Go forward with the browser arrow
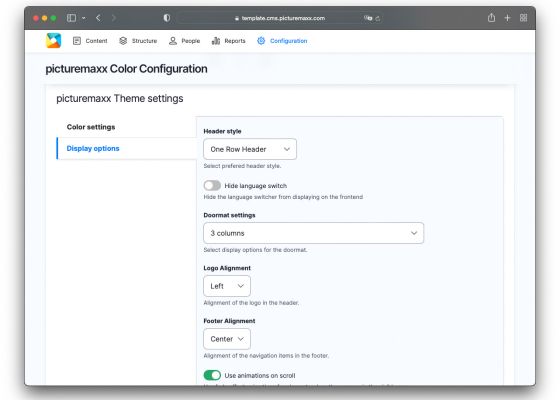 114,18
